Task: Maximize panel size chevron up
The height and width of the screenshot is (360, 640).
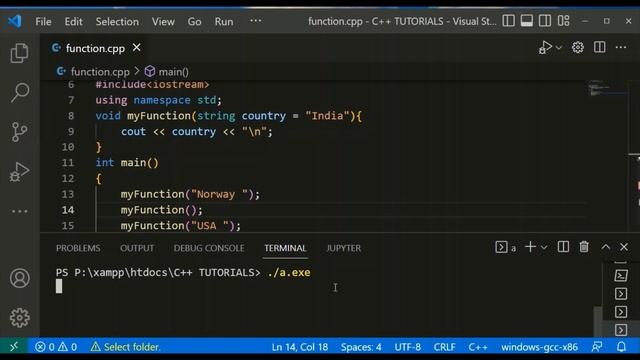Action: pos(606,247)
